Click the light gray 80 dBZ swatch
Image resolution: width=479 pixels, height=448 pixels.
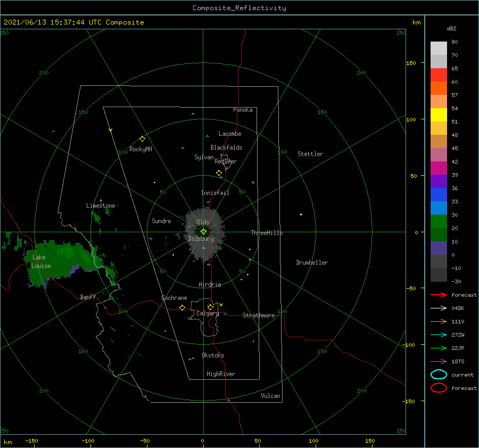[x=439, y=48]
